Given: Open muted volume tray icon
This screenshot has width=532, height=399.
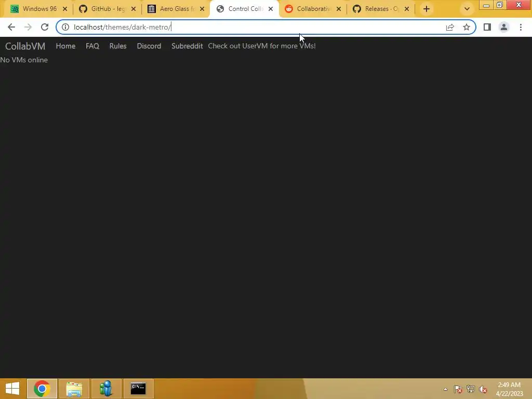Looking at the screenshot, I should pos(483,389).
